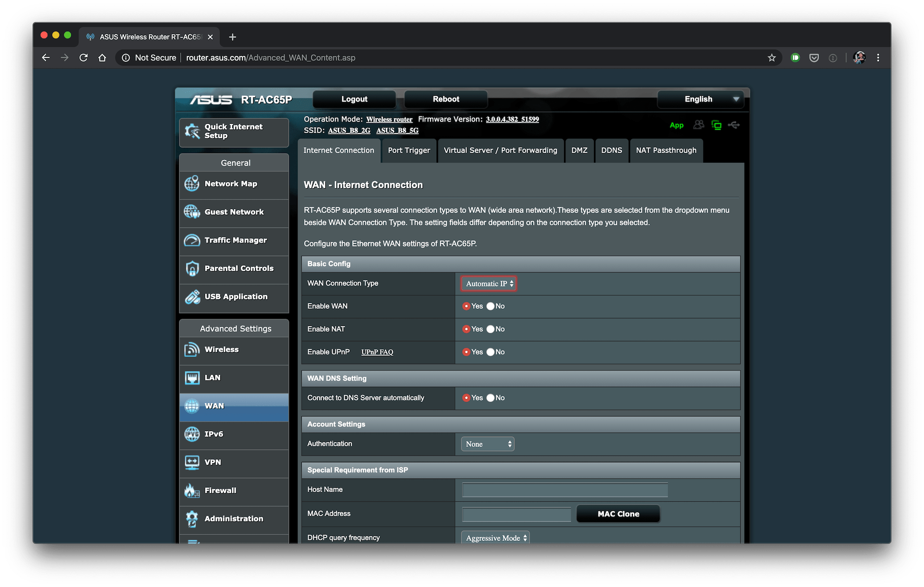Click the VPN icon in sidebar
The width and height of the screenshot is (924, 587).
pyautogui.click(x=192, y=462)
